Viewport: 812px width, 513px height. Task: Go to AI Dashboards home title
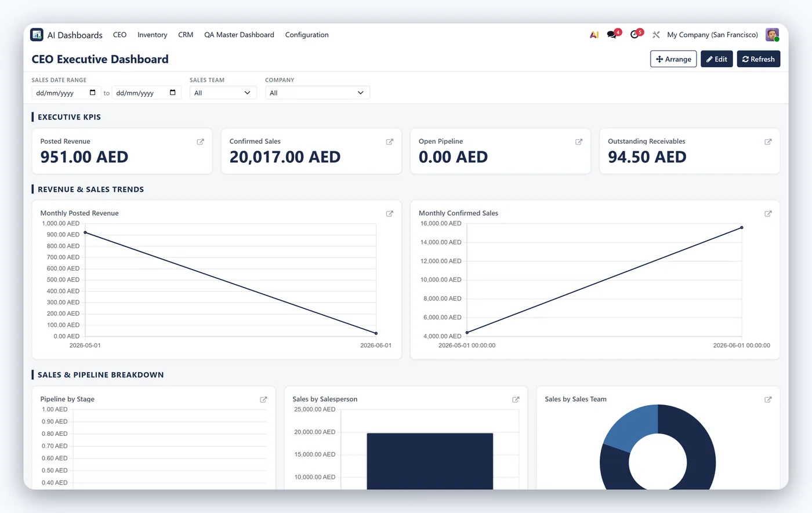tap(75, 35)
